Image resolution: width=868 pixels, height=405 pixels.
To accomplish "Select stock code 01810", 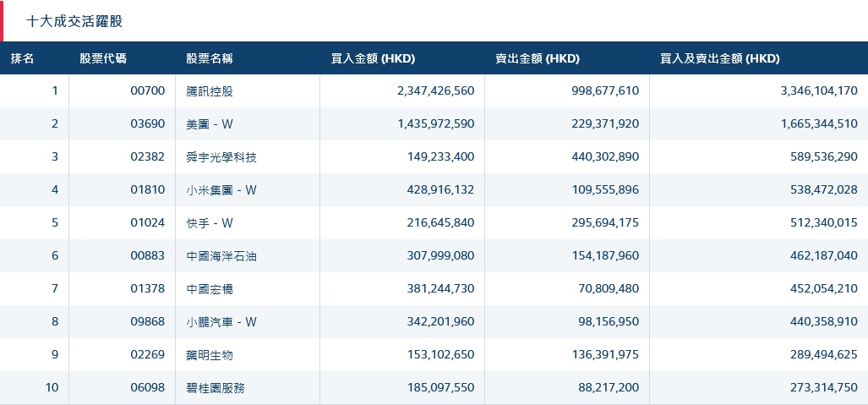I will 148,189.
